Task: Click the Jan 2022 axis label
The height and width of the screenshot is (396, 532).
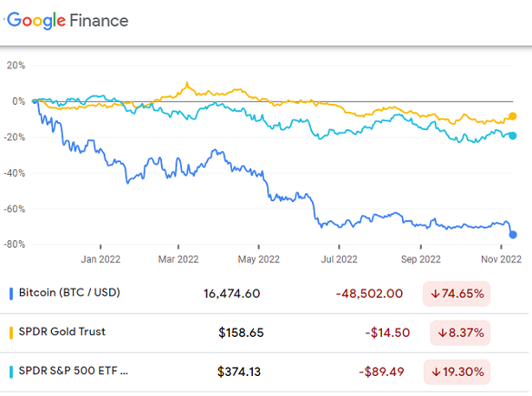Action: [x=101, y=259]
